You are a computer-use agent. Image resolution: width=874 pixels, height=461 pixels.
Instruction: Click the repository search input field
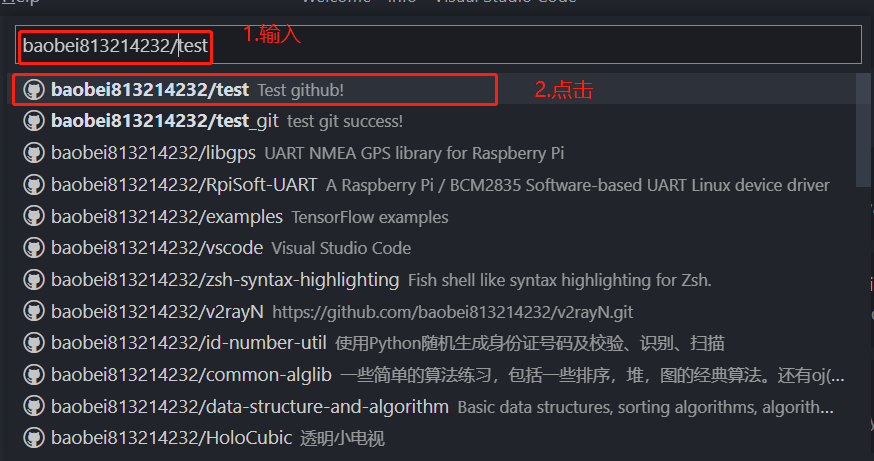[x=438, y=45]
